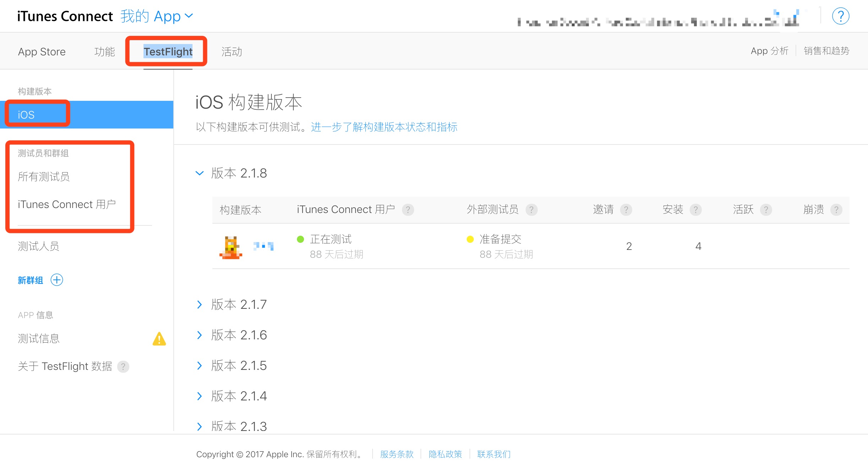The width and height of the screenshot is (868, 470).
Task: Click the 准备提交 status text
Action: click(x=500, y=239)
